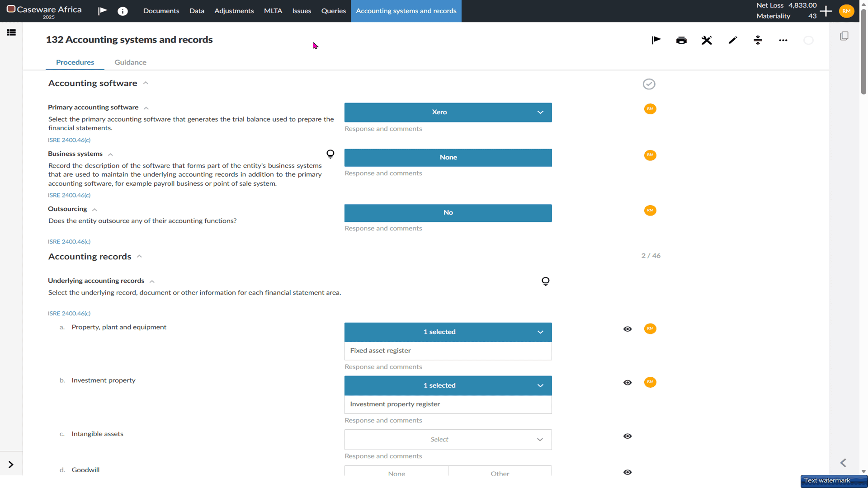The image size is (868, 488).
Task: Collapse the Accounting software section
Action: coord(146,83)
